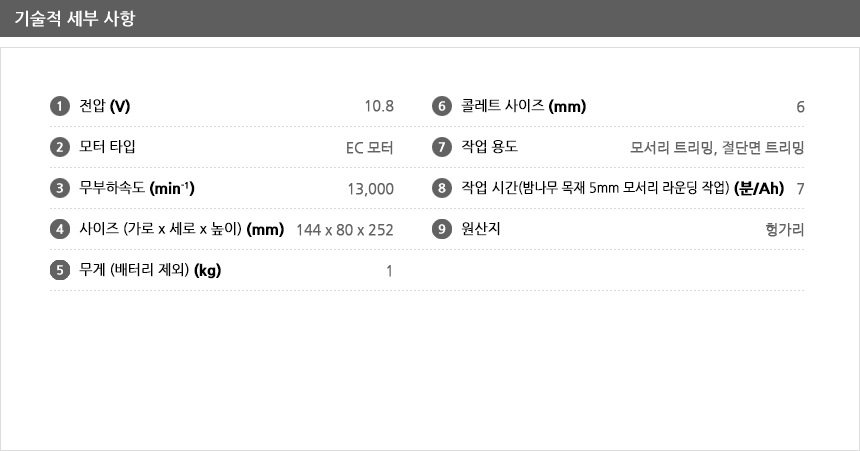Image resolution: width=860 pixels, height=451 pixels.
Task: Click the number 2 circle icon
Action: point(60,147)
